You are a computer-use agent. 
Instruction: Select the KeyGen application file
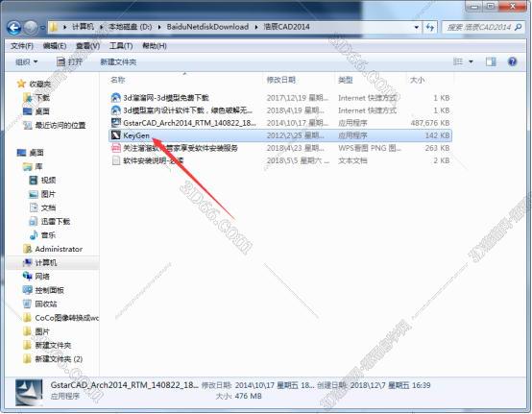click(x=280, y=135)
